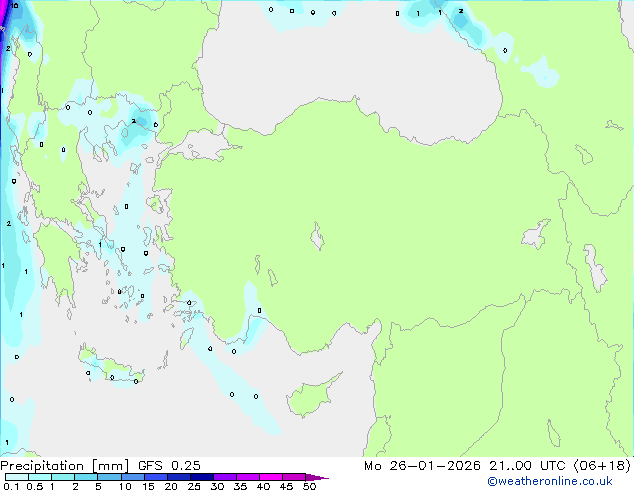Pick legend swatch between 45 and 50
The height and width of the screenshot is (490, 634).
click(x=294, y=477)
